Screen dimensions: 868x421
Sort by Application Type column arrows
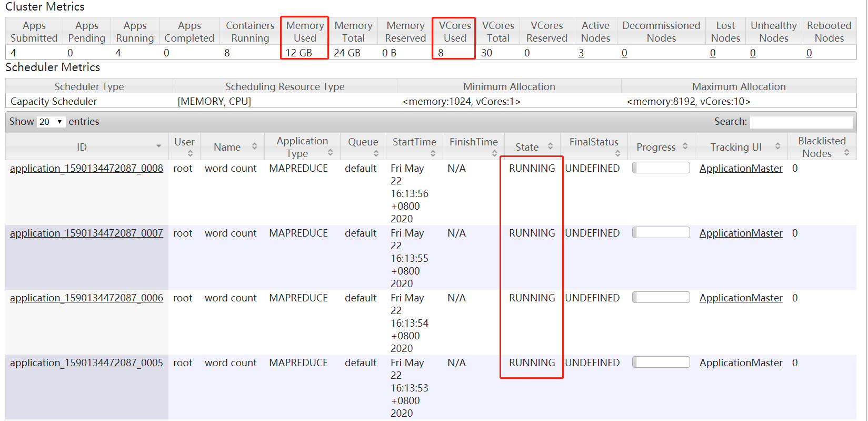pyautogui.click(x=330, y=153)
